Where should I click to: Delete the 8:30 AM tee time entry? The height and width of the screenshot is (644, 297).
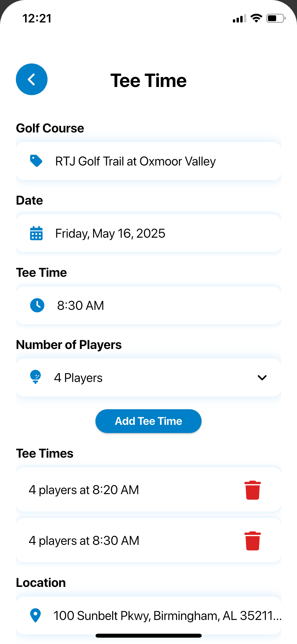click(253, 541)
